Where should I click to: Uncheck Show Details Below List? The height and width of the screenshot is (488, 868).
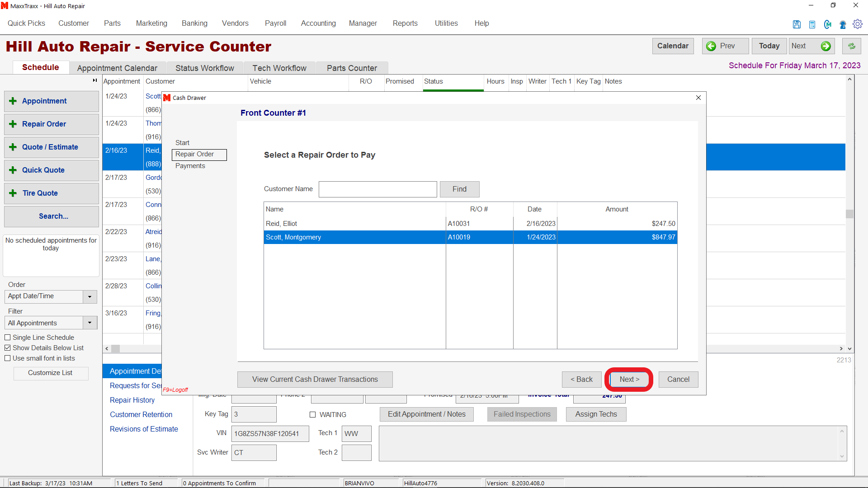[8, 348]
